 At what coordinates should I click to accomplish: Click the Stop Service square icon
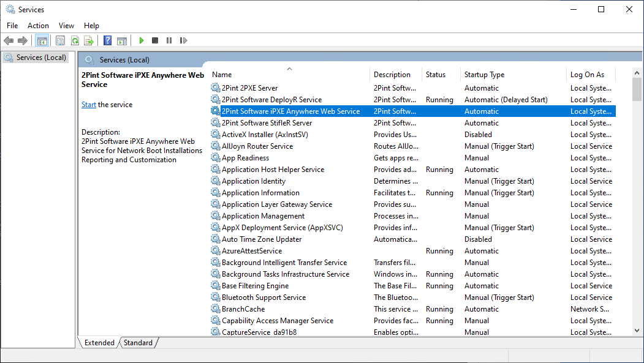(155, 40)
